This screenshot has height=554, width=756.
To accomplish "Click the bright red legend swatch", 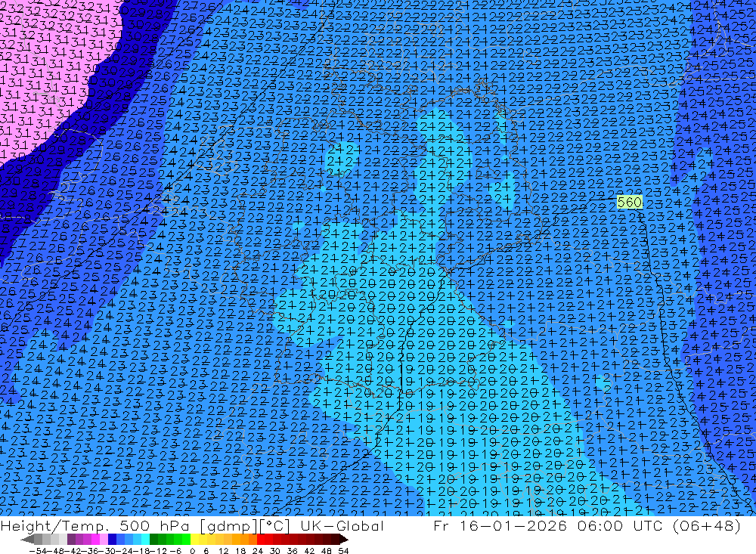I will click(x=261, y=540).
